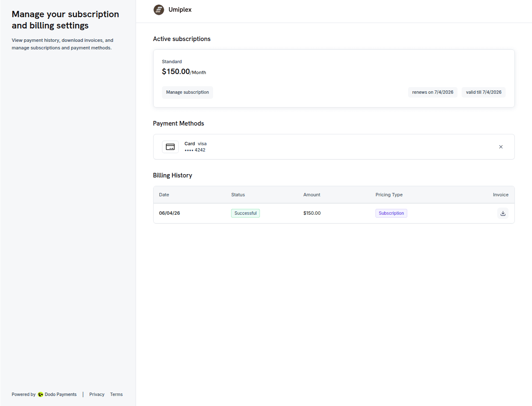Open the Terms link
532x406 pixels.
tap(116, 394)
